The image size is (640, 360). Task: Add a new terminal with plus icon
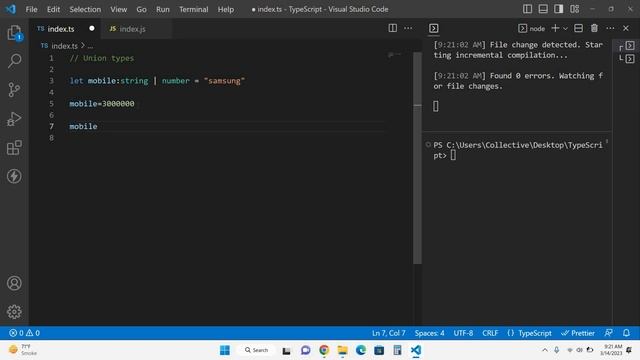(555, 28)
